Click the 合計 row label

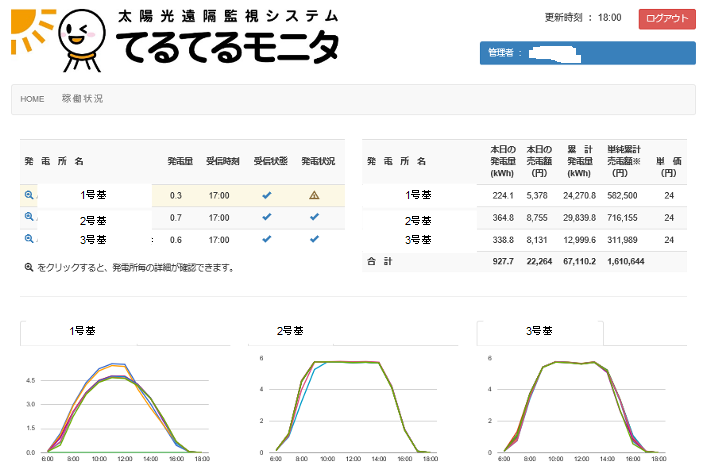tap(379, 261)
